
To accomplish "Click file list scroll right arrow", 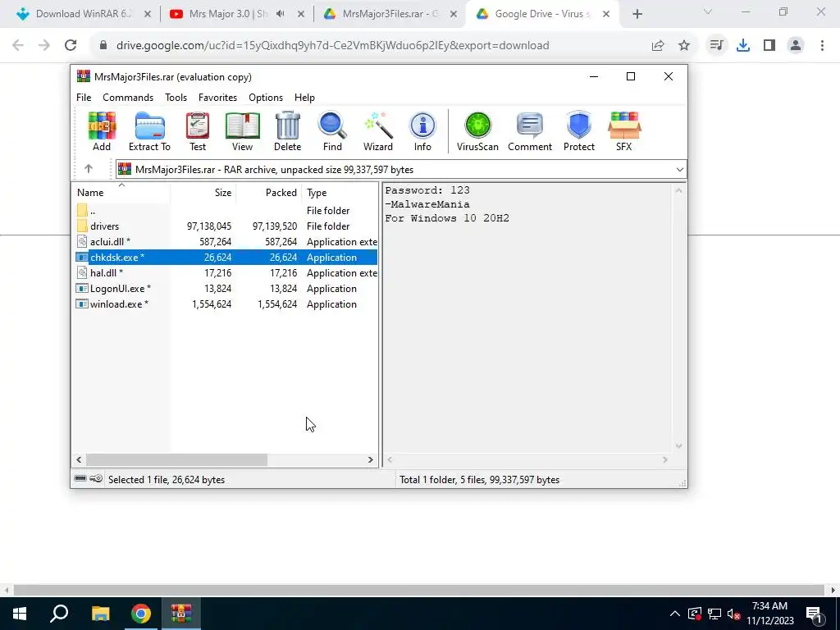I will [x=370, y=459].
